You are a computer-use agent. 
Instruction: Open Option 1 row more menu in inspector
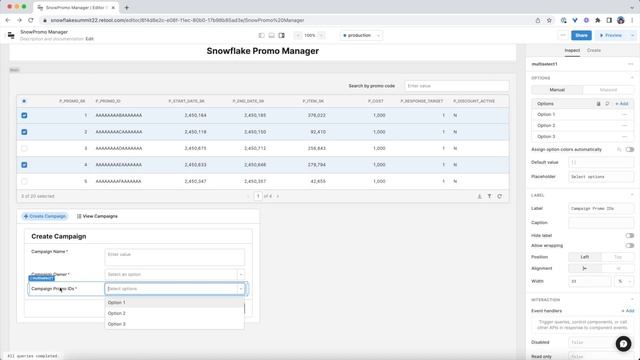pyautogui.click(x=624, y=115)
